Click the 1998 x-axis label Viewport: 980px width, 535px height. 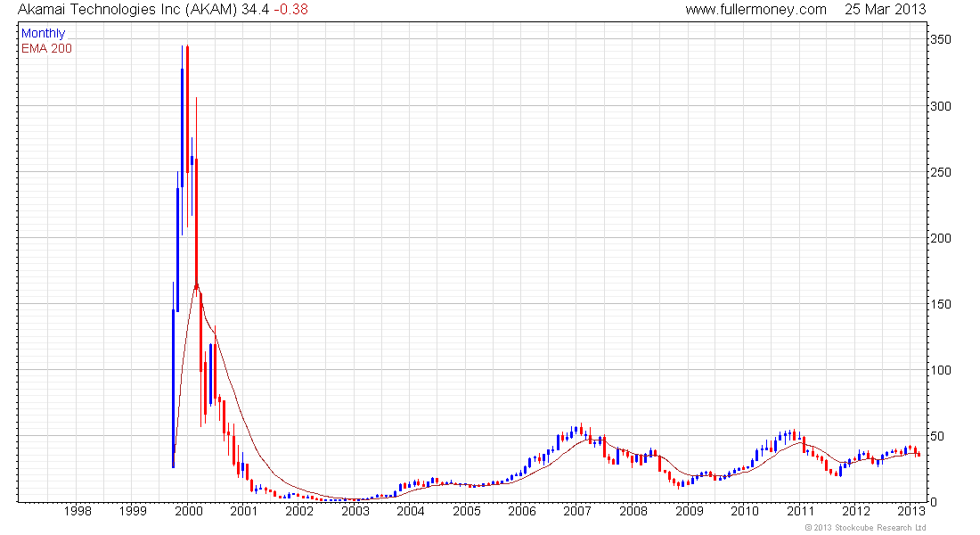[78, 511]
